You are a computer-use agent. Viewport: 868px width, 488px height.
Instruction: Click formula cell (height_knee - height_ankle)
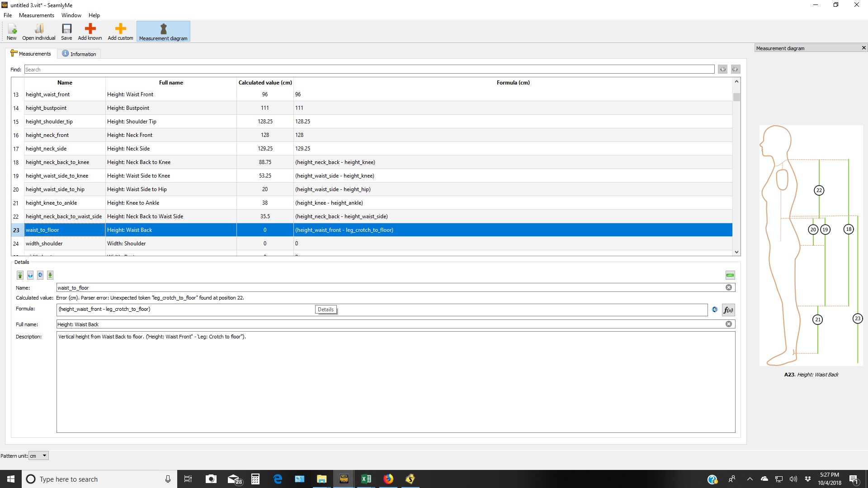[x=513, y=203]
